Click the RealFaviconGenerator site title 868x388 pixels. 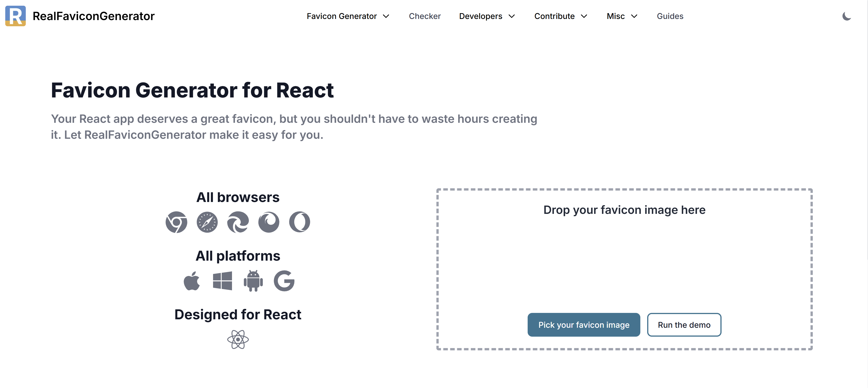pyautogui.click(x=94, y=16)
